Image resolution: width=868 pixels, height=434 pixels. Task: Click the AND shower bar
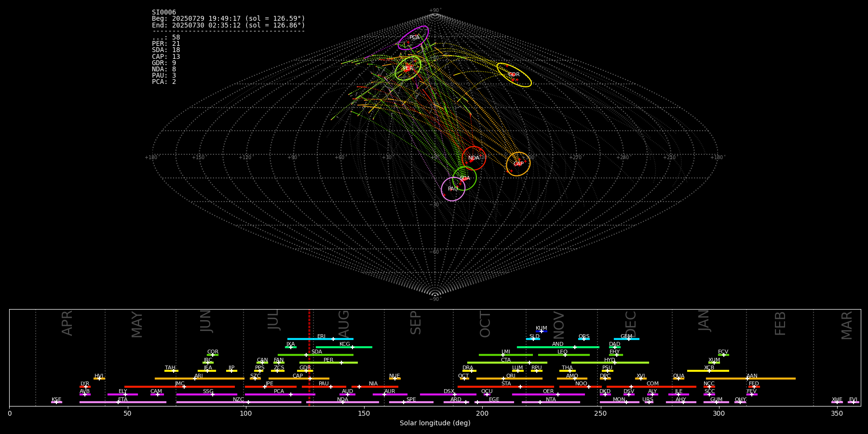(x=558, y=347)
